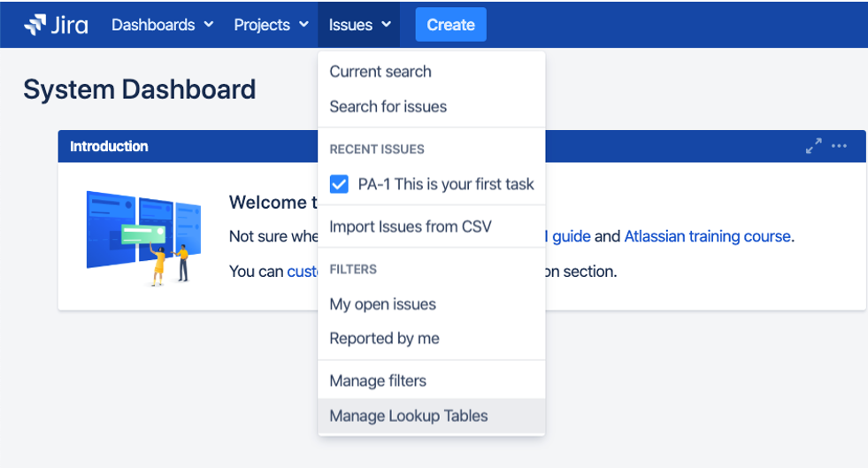Click Manage Lookup Tables menu item
This screenshot has height=468, width=868.
pos(408,416)
